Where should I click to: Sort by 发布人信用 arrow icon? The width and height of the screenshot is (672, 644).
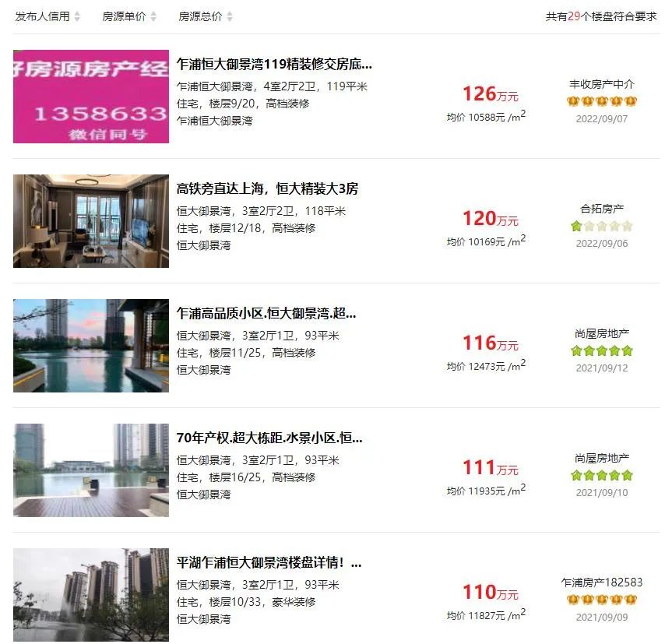pos(77,16)
